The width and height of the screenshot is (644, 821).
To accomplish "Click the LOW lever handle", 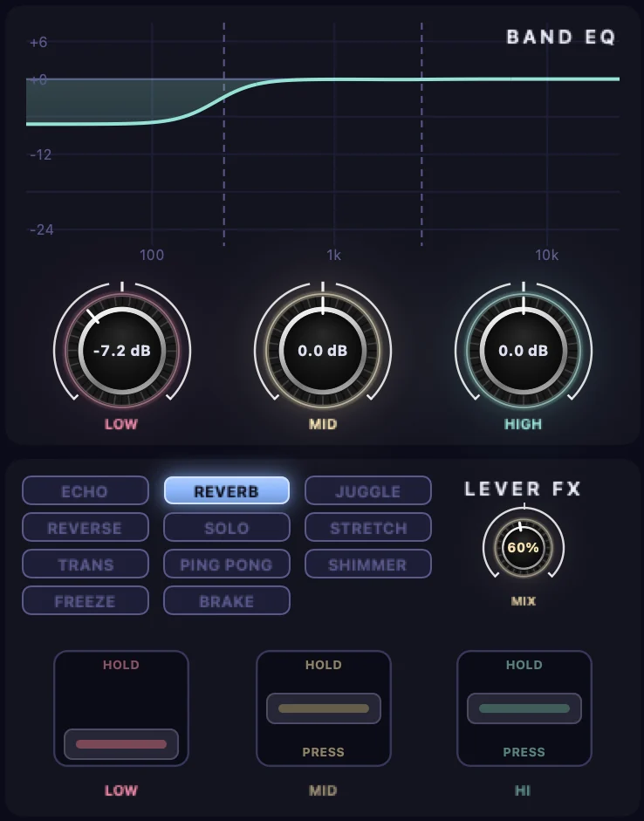I will click(121, 744).
